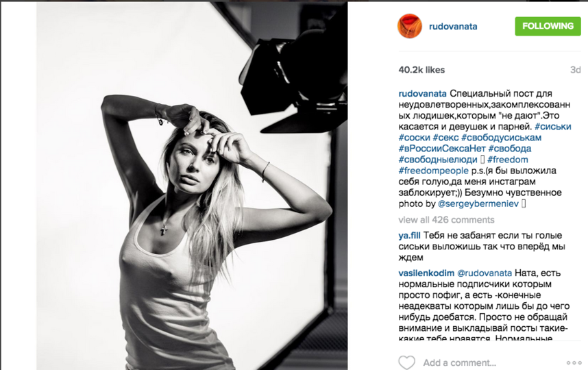Open the rudovanata profile avatar
This screenshot has height=370, width=588.
tap(410, 26)
